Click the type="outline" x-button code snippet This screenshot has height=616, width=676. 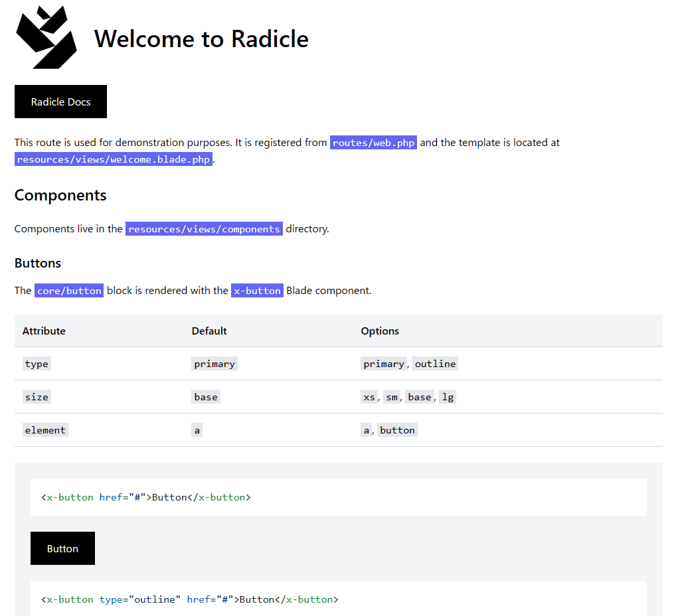tap(339, 599)
